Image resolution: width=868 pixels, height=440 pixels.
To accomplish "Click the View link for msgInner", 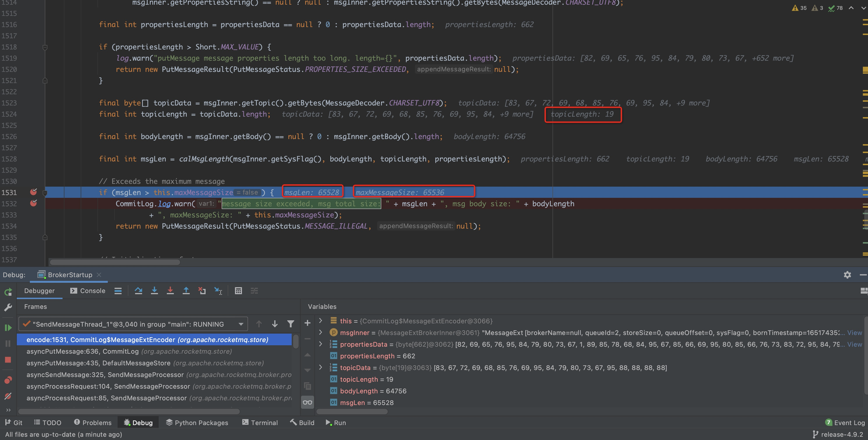I will (854, 332).
